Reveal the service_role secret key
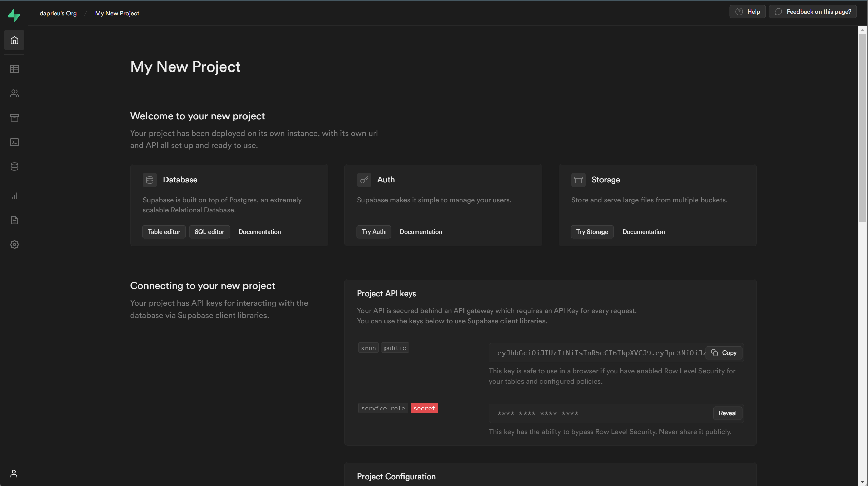The height and width of the screenshot is (486, 868). tap(727, 413)
